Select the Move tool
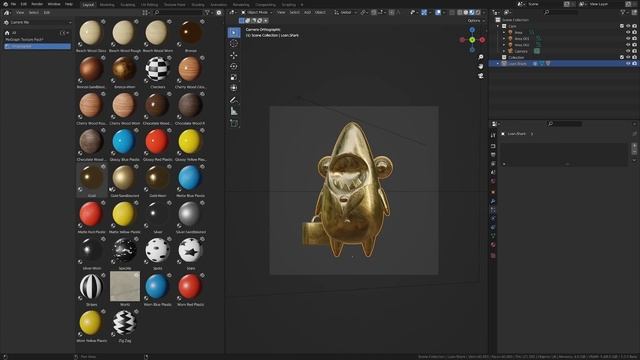This screenshot has width=640, height=360. [234, 55]
